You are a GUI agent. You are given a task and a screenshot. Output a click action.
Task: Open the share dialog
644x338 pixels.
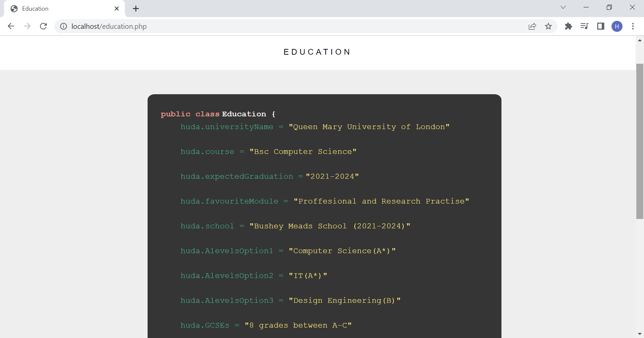pos(532,26)
